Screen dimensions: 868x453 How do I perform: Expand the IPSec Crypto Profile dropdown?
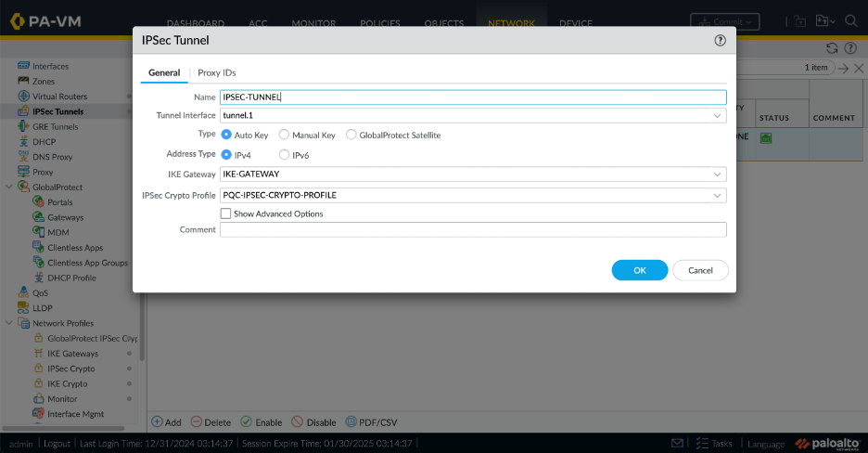[718, 196]
